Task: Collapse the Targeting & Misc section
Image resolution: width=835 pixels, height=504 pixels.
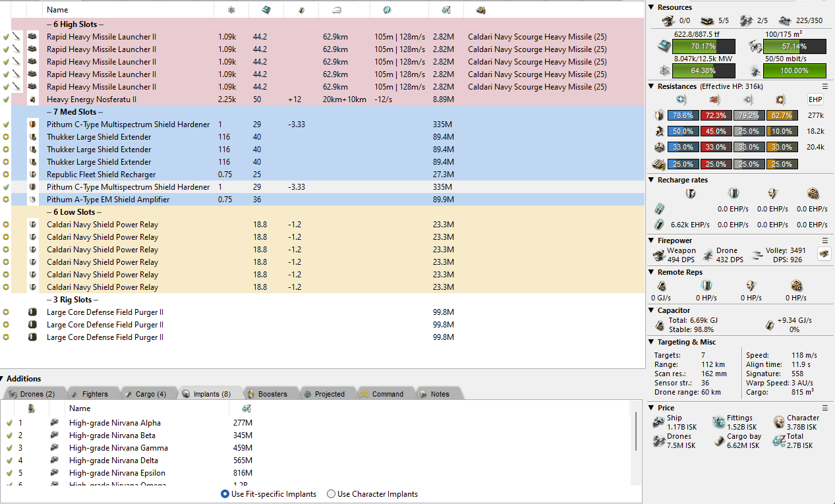Action: (x=652, y=342)
